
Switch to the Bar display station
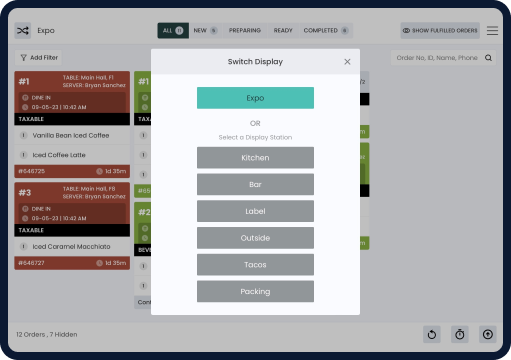point(255,184)
